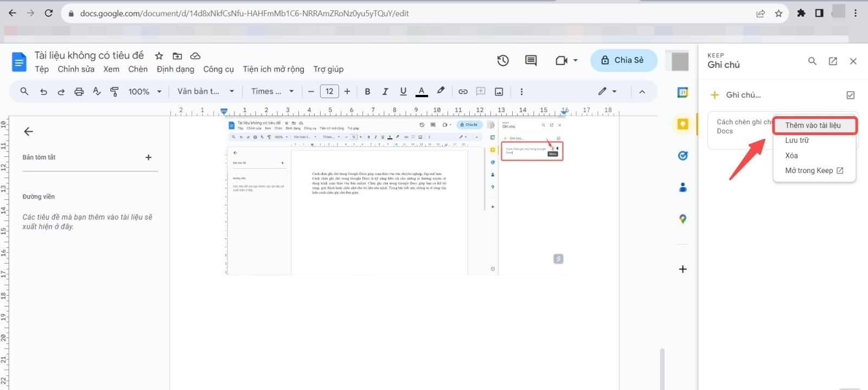Open the paragraph style dropdown
This screenshot has width=868, height=390.
(x=206, y=92)
